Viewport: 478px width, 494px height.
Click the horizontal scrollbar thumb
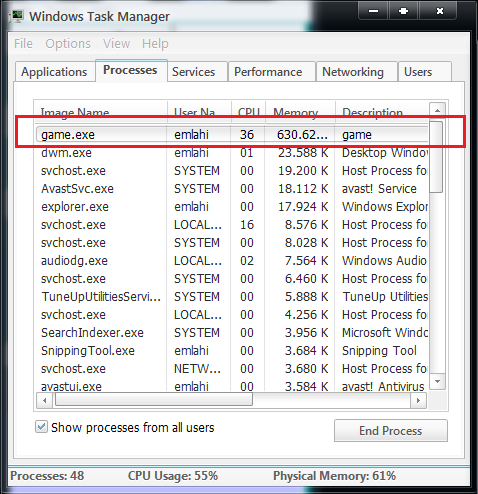[x=154, y=400]
